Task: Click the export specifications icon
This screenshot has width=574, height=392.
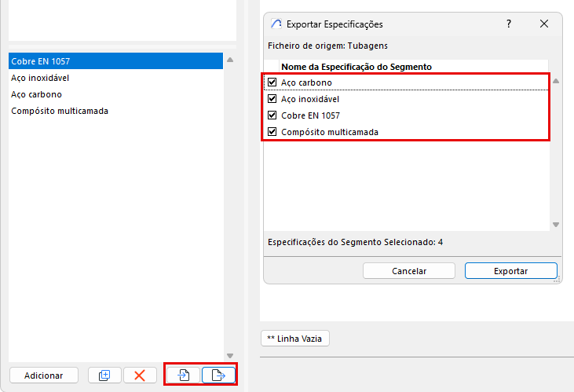Action: 219,376
